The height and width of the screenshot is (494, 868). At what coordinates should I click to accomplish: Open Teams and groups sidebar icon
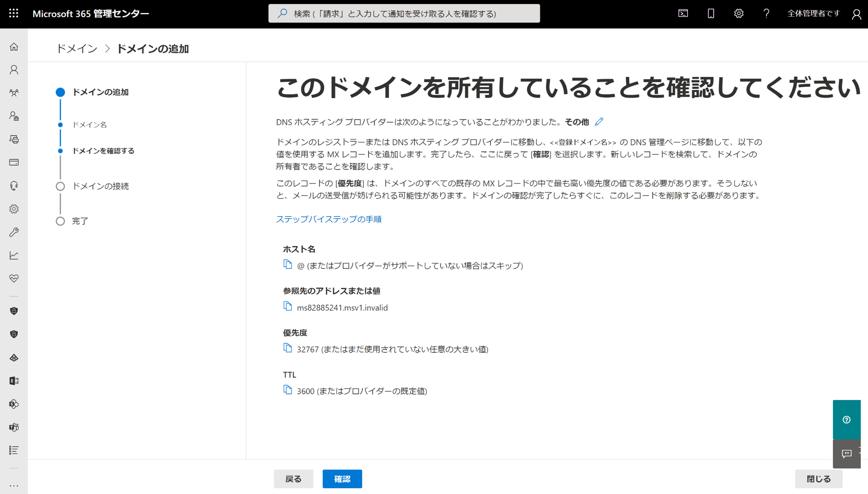tap(14, 93)
